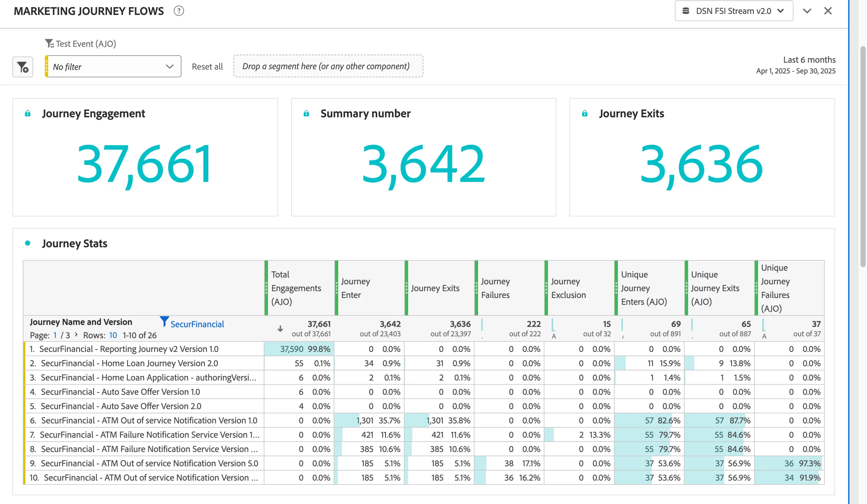Click the 37,590 engagements cell
This screenshot has width=867, height=504.
click(299, 349)
